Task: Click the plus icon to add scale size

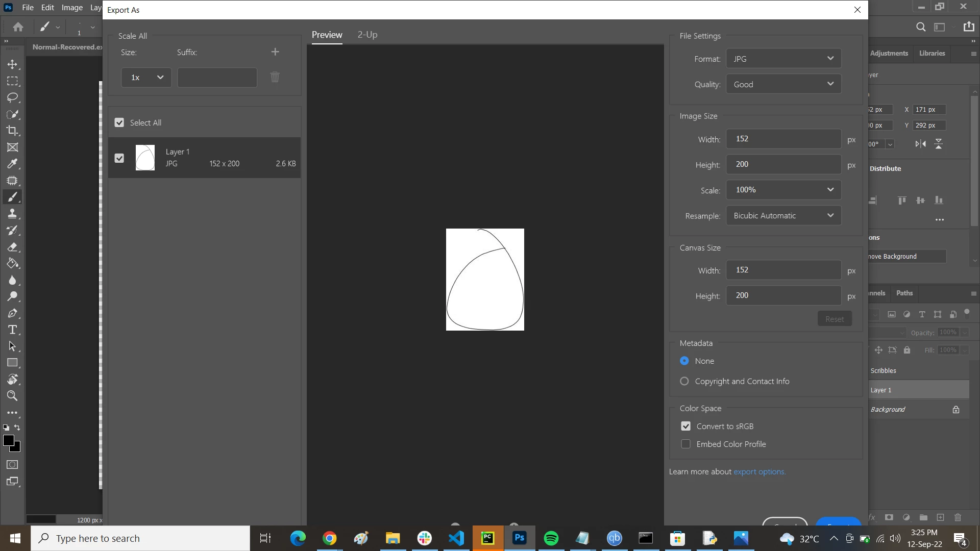Action: 275,52
